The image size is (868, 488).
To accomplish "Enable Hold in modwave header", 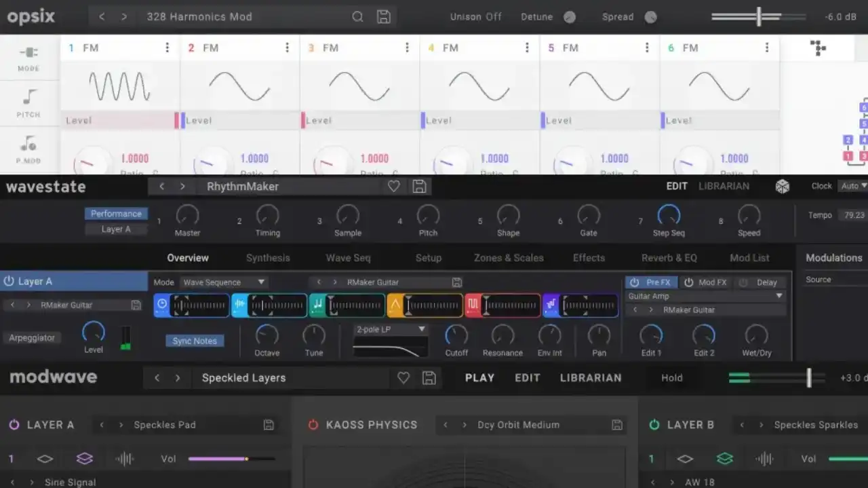I will (671, 377).
